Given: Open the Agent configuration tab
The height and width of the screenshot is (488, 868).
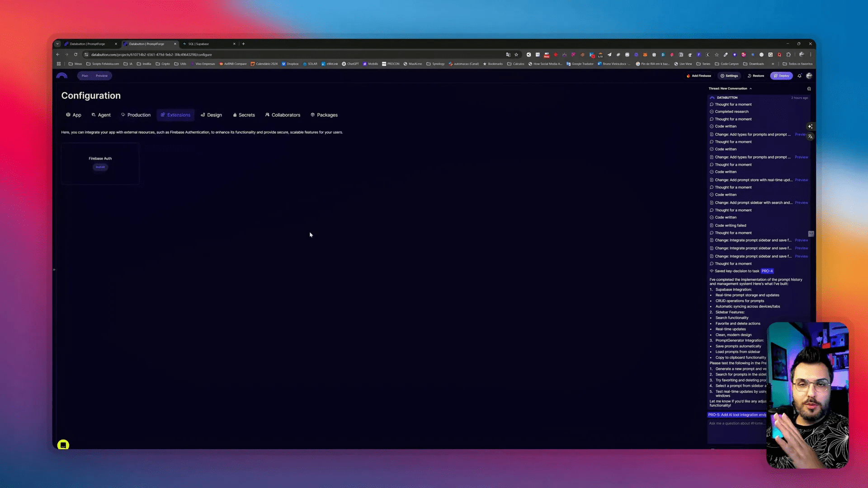Looking at the screenshot, I should [101, 115].
